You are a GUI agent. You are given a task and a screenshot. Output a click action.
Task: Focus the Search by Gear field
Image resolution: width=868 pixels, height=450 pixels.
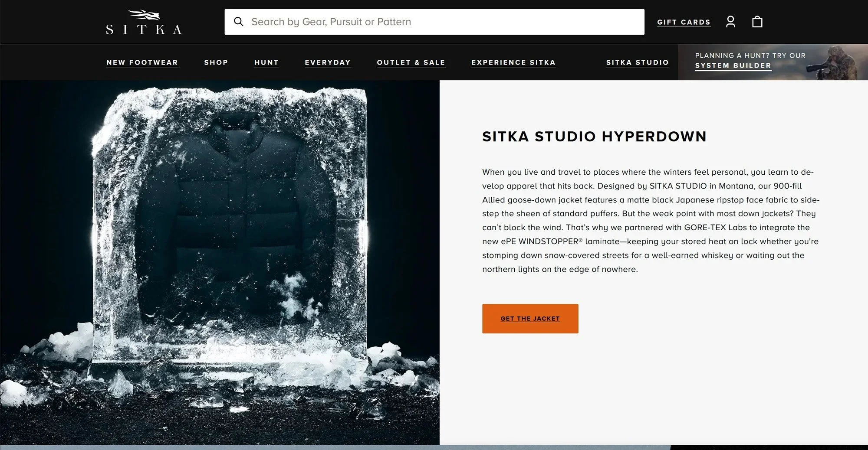(x=434, y=22)
